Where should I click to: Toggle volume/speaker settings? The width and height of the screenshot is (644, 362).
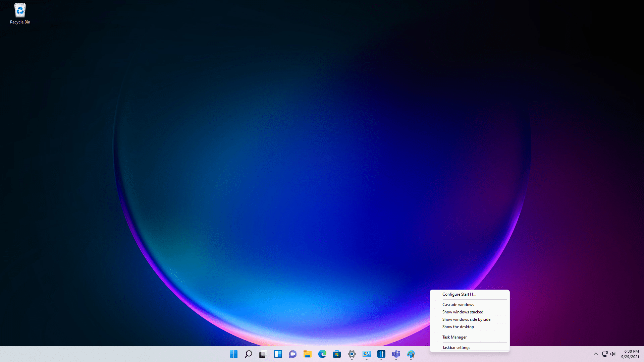(x=612, y=354)
